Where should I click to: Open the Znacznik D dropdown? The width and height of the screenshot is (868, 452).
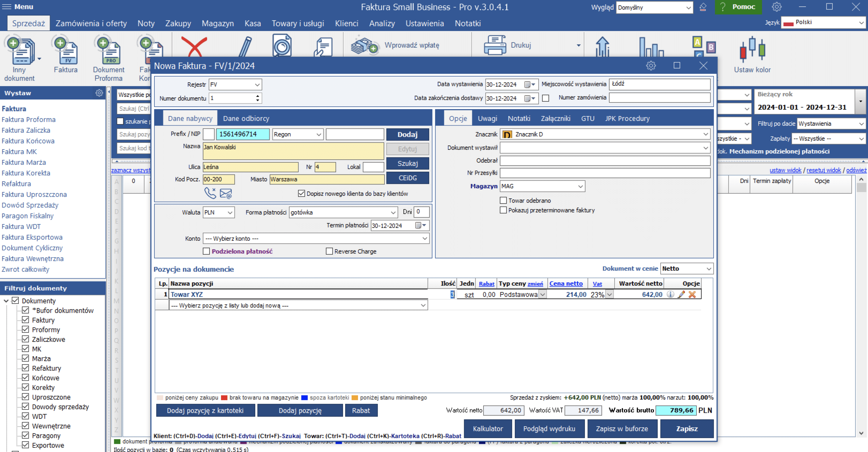(706, 134)
